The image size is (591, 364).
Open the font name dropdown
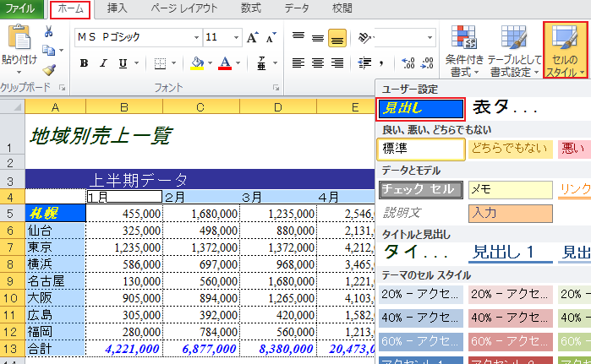pos(196,37)
